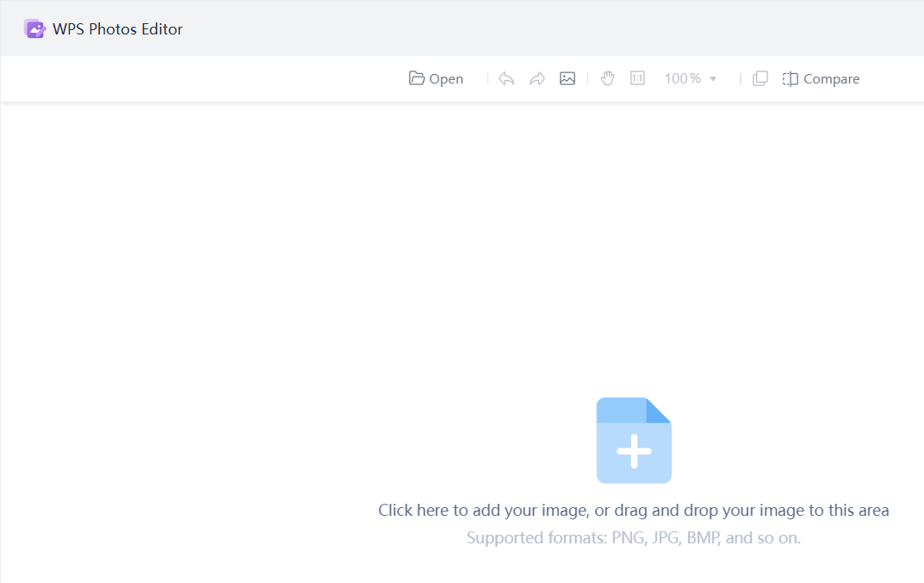Expand the zoom percentage options
The image size is (924, 583).
(x=714, y=78)
